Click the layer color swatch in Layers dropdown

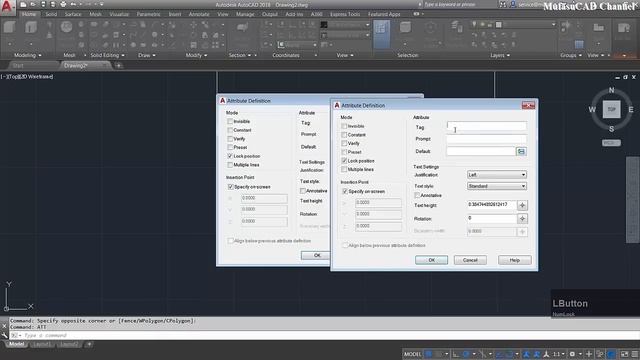pyautogui.click(x=499, y=25)
